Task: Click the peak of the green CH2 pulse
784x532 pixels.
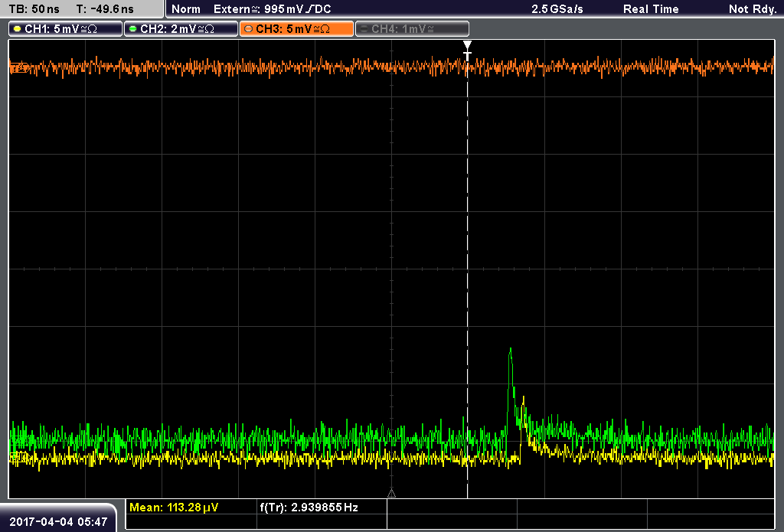Action: [510, 349]
